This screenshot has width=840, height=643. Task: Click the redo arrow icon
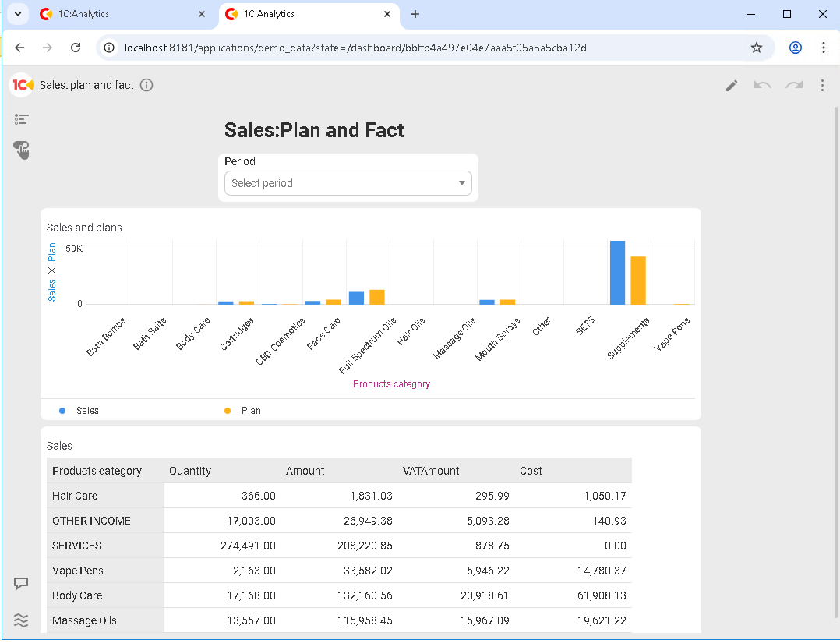click(793, 85)
